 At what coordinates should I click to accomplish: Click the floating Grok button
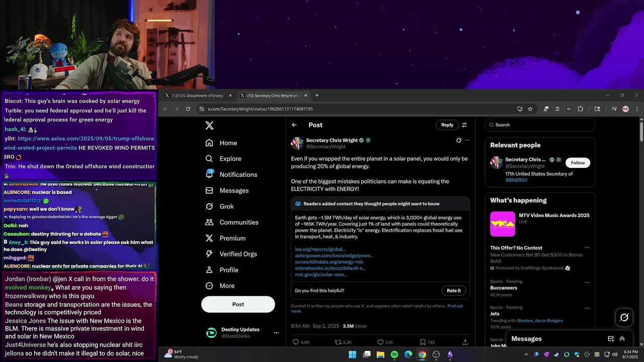pyautogui.click(x=624, y=317)
